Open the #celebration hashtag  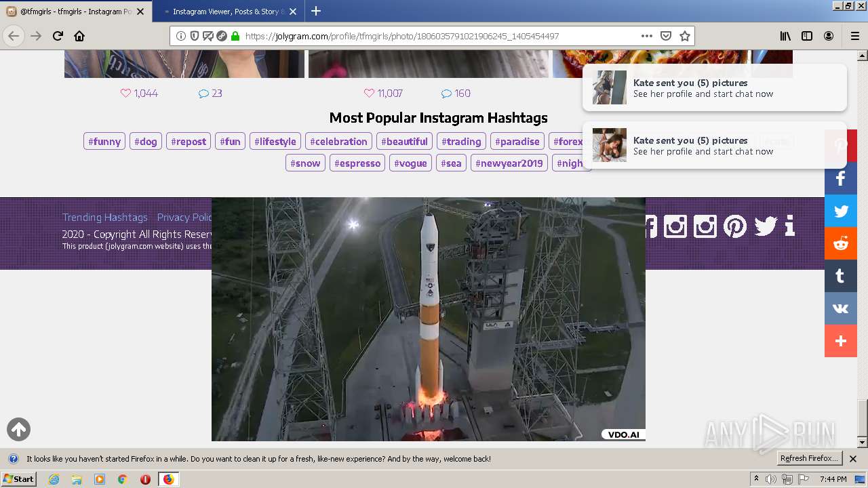tap(338, 141)
